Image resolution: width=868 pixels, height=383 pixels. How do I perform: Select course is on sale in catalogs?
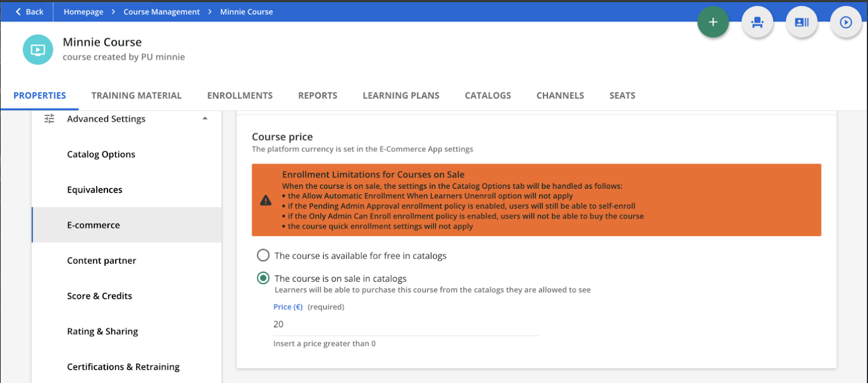(263, 278)
